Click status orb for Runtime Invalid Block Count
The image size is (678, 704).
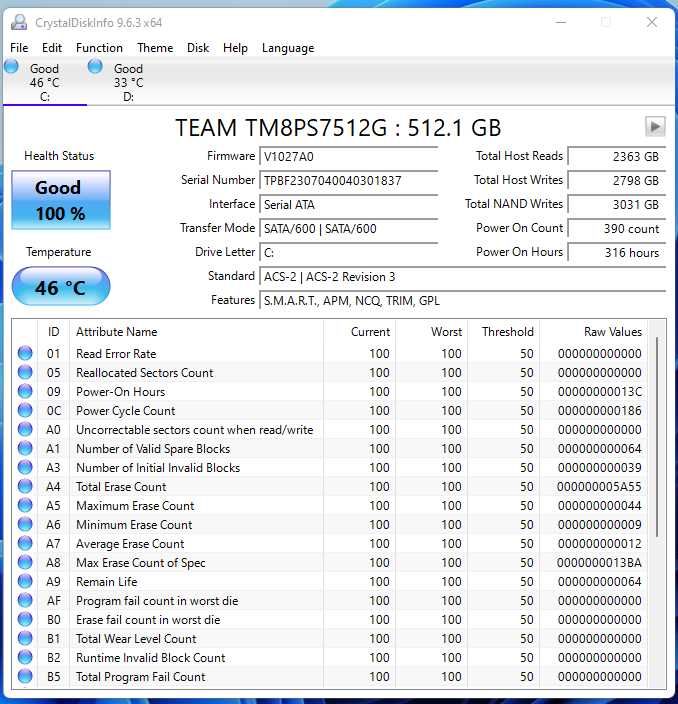(x=25, y=657)
